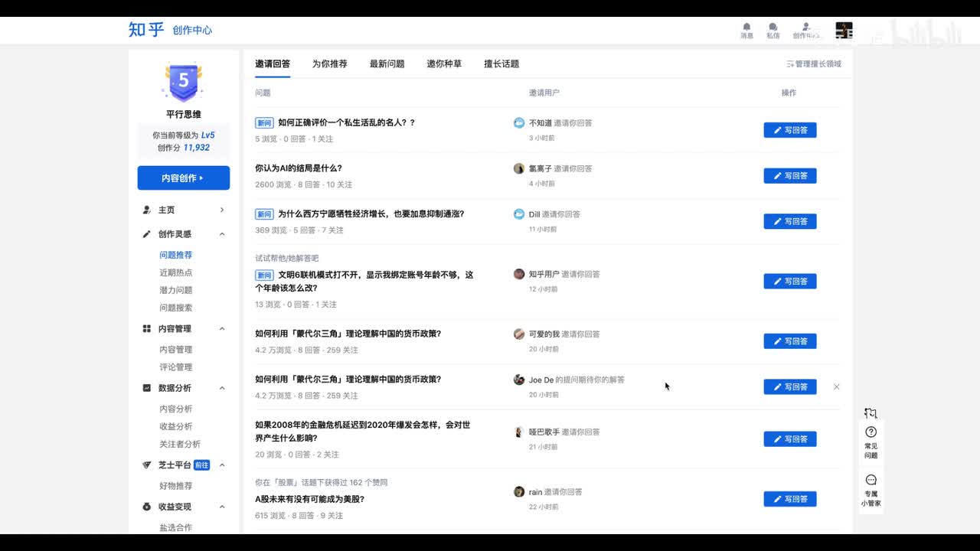The image size is (980, 551).
Task: Switch to the 为你推荐 tab
Action: (x=329, y=64)
